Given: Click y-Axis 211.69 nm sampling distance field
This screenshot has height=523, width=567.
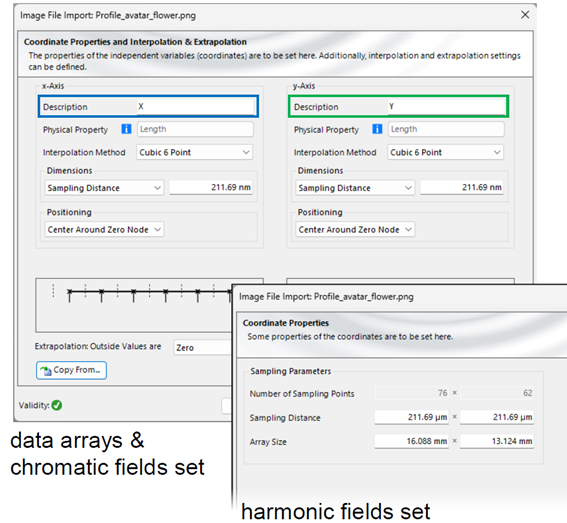Looking at the screenshot, I should coord(462,187).
